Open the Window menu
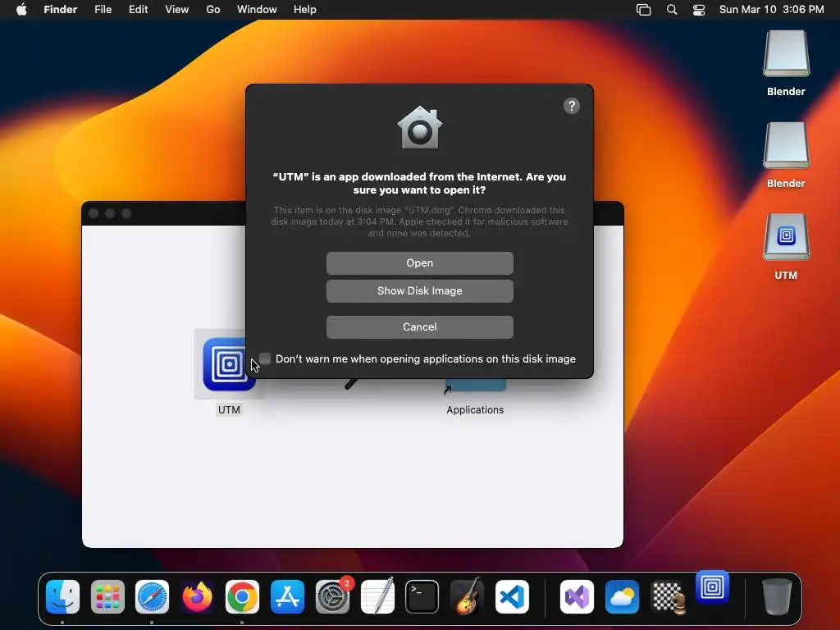Image resolution: width=840 pixels, height=630 pixels. pyautogui.click(x=257, y=10)
